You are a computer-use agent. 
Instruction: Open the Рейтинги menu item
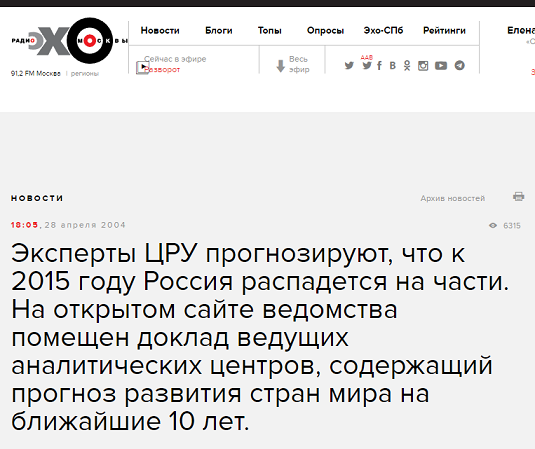pos(444,31)
